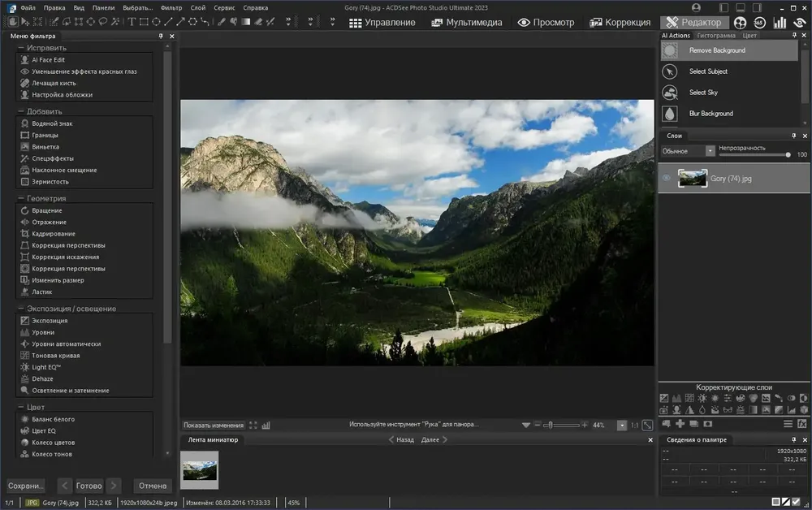812x510 pixels.
Task: Switch to the Гистограмма tab
Action: [x=715, y=36]
